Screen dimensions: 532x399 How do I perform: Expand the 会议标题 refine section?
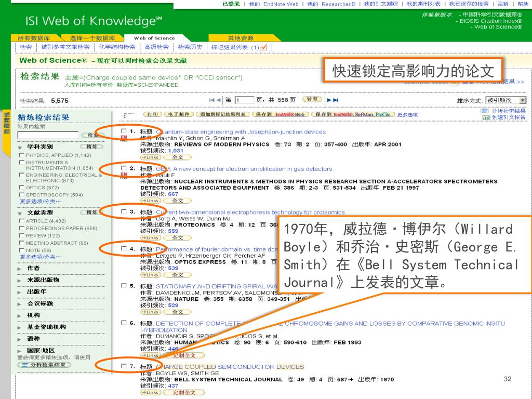coord(19,303)
